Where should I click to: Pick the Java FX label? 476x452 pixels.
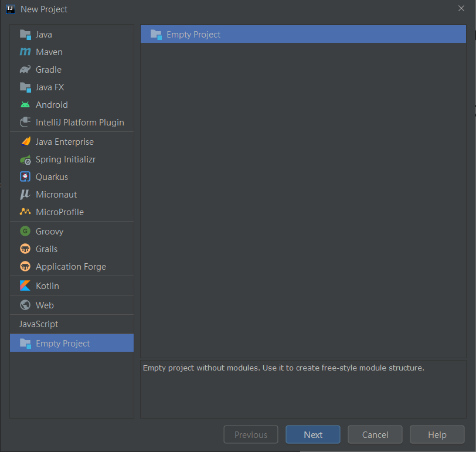(50, 87)
